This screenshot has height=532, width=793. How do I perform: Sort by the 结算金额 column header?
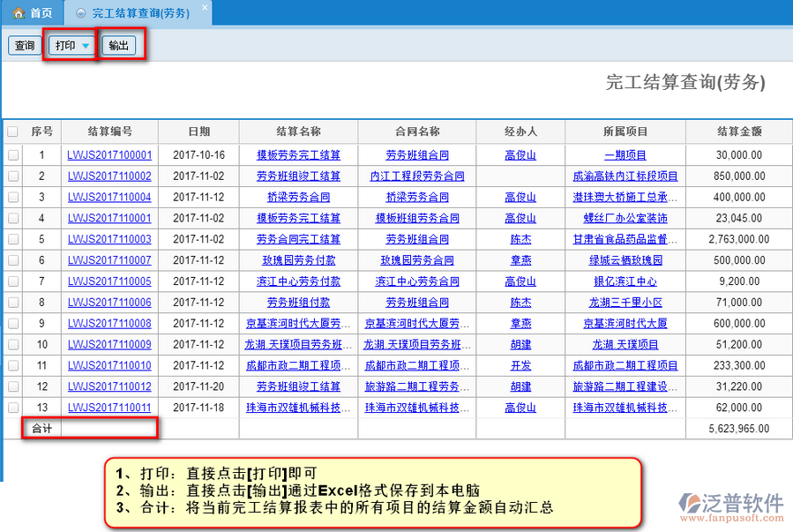(739, 131)
